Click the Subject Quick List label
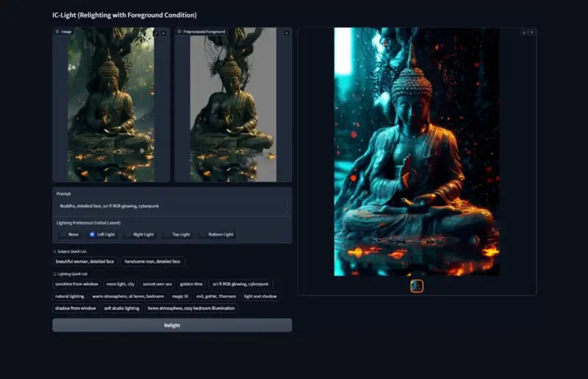The image size is (588, 379). 70,252
